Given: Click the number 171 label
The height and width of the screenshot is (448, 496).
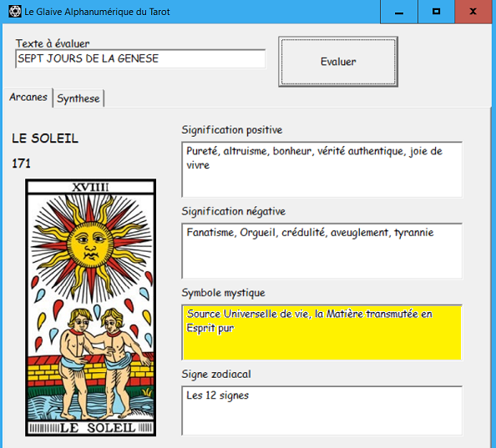Looking at the screenshot, I should point(21,164).
